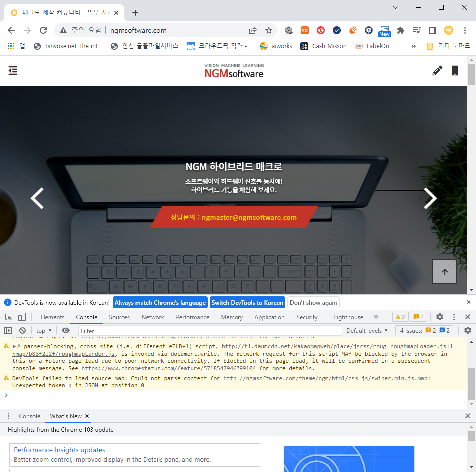Click the share page icon in the address bar

click(x=253, y=30)
